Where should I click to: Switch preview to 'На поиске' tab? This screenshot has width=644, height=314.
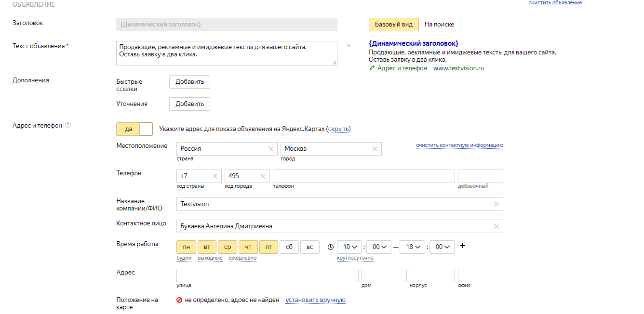[x=439, y=25]
